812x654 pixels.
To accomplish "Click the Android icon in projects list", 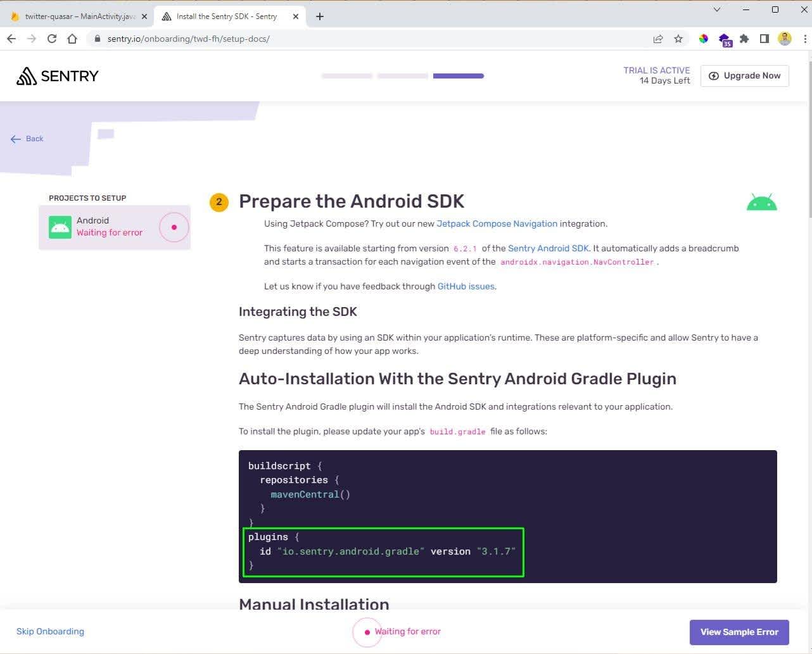I will pos(60,227).
